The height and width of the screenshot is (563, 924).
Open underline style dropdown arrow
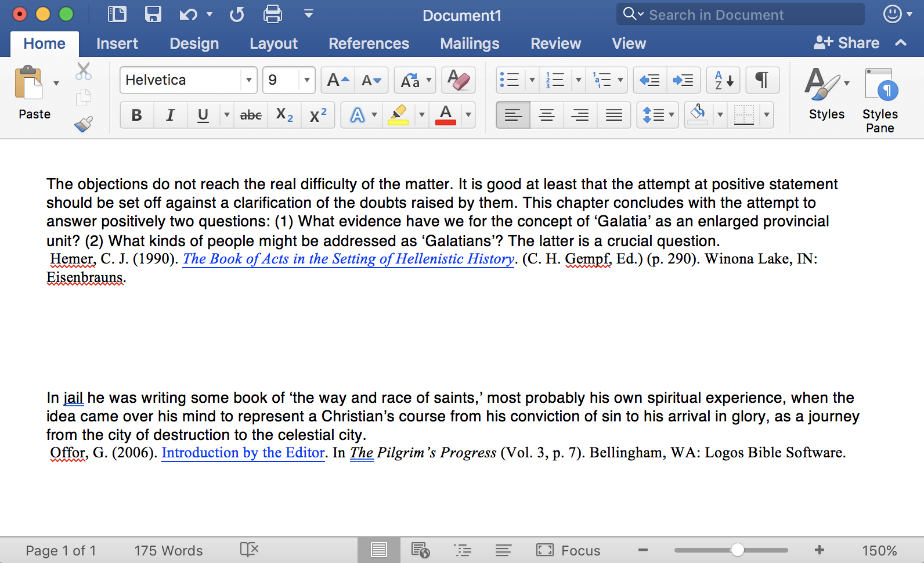pos(226,115)
